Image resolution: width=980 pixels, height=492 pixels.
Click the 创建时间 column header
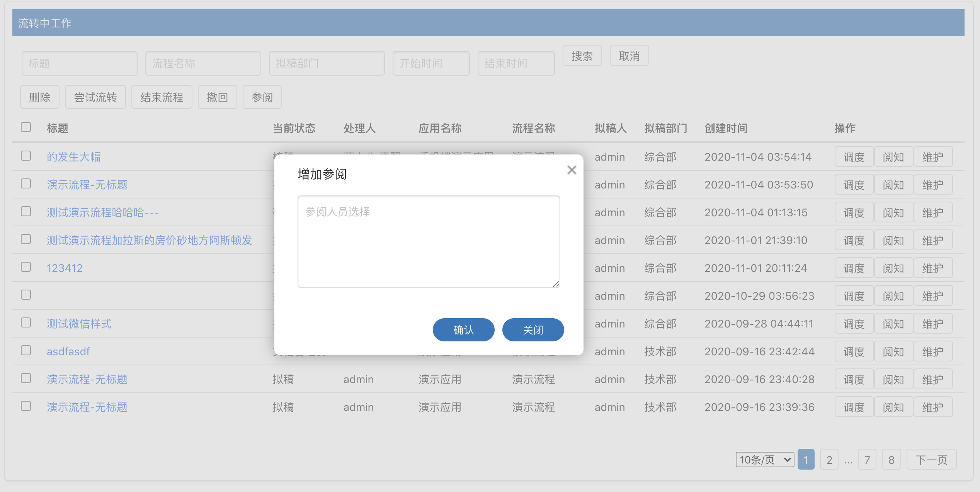click(726, 128)
